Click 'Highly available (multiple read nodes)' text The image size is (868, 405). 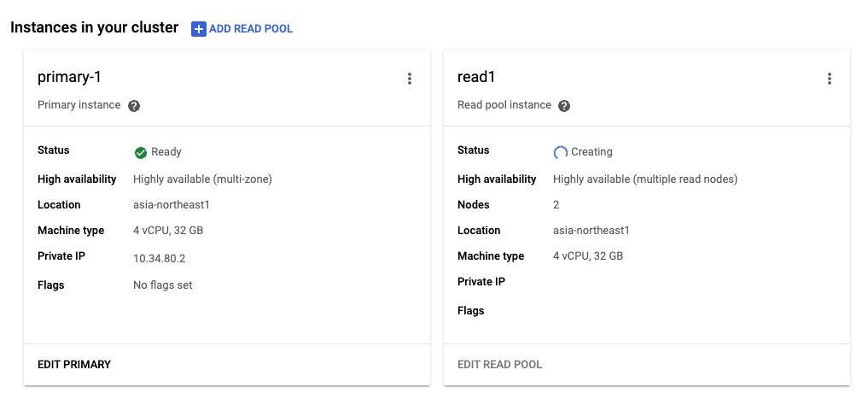645,179
